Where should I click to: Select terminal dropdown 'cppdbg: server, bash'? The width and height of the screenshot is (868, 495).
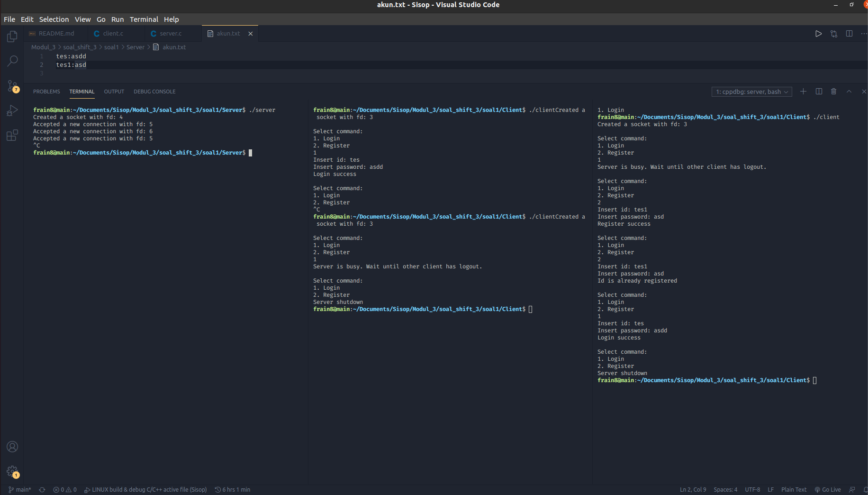tap(751, 92)
